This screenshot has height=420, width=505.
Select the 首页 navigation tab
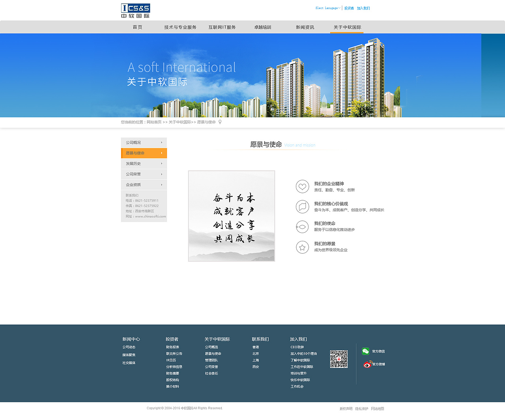(137, 27)
